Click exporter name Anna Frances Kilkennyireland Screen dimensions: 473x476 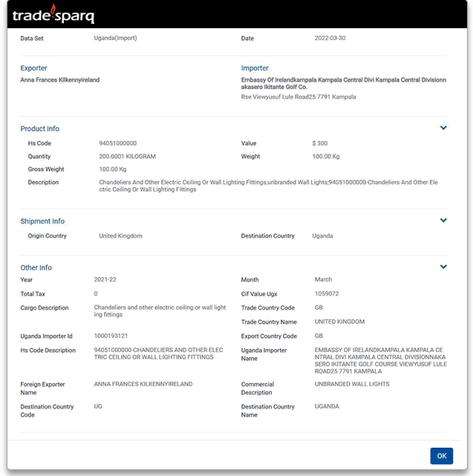point(60,80)
